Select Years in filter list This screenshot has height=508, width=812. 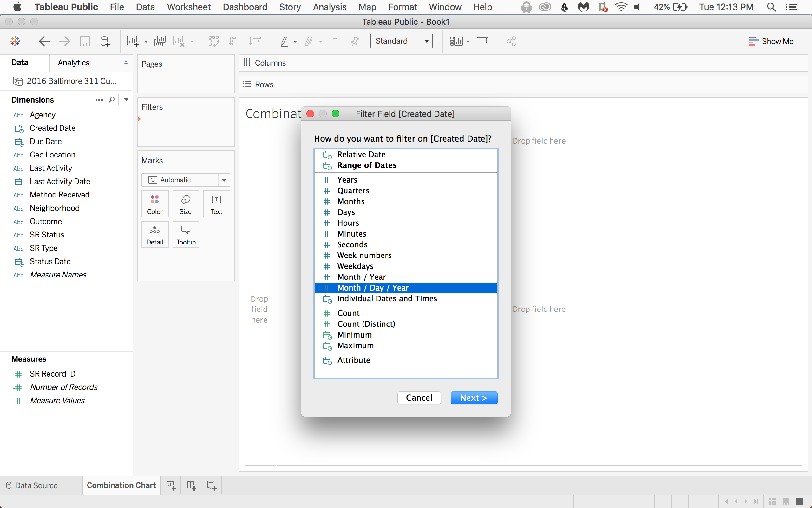point(406,180)
